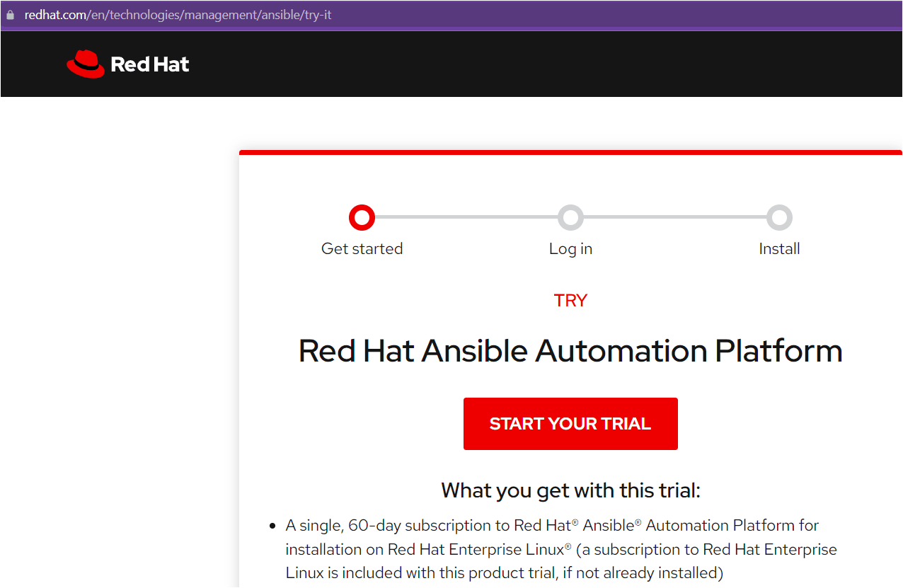
Task: Expand the Get started step details
Action: pos(362,248)
